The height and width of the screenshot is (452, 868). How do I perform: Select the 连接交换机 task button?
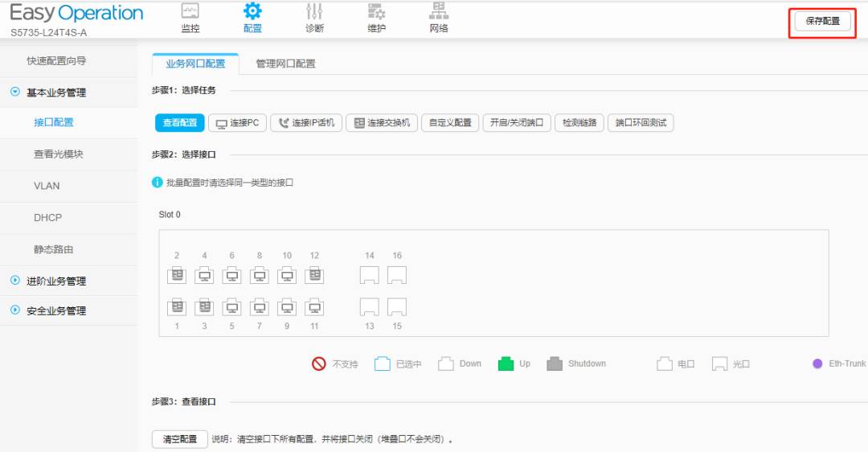(x=382, y=122)
